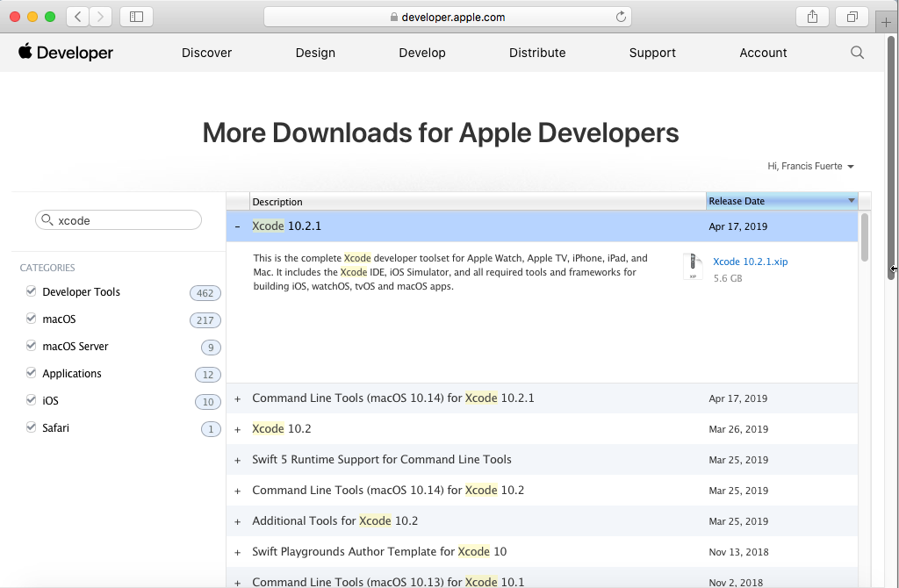Click the 217 count badge for macOS

[205, 319]
